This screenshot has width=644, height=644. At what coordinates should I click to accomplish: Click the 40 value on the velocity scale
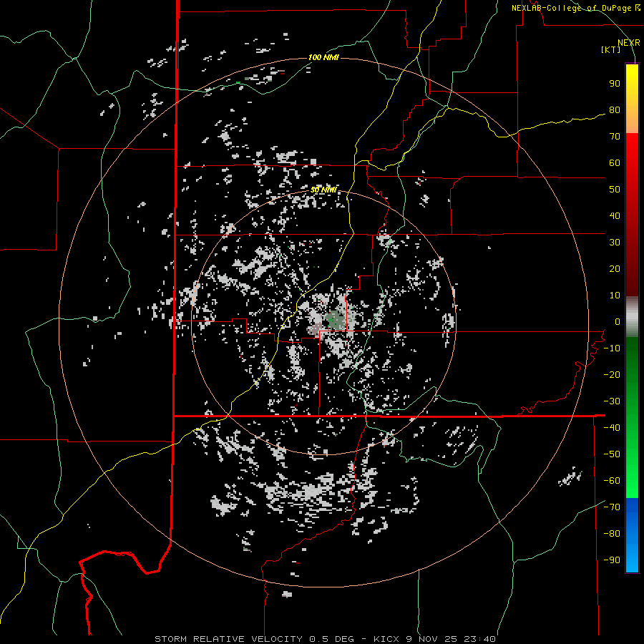[x=615, y=215]
